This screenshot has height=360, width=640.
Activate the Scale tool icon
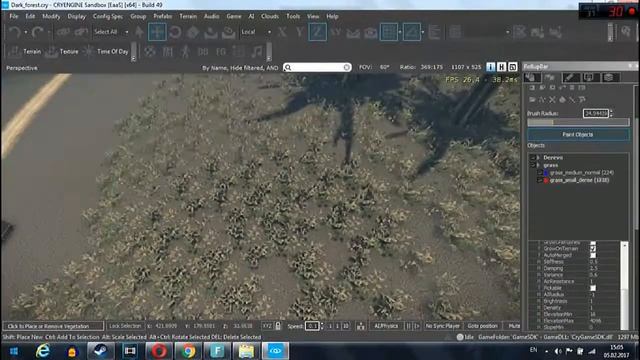click(x=193, y=32)
